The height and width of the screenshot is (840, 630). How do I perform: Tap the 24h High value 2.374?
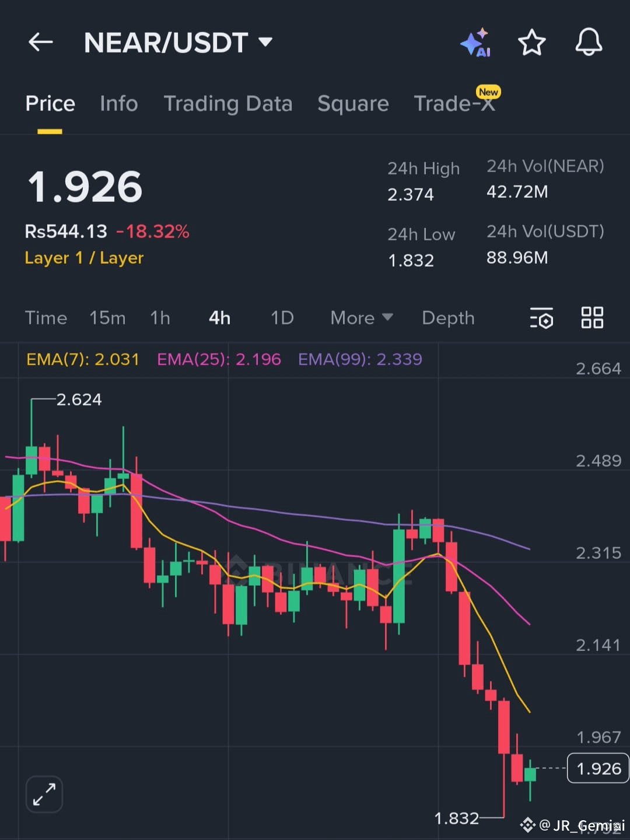tap(411, 194)
